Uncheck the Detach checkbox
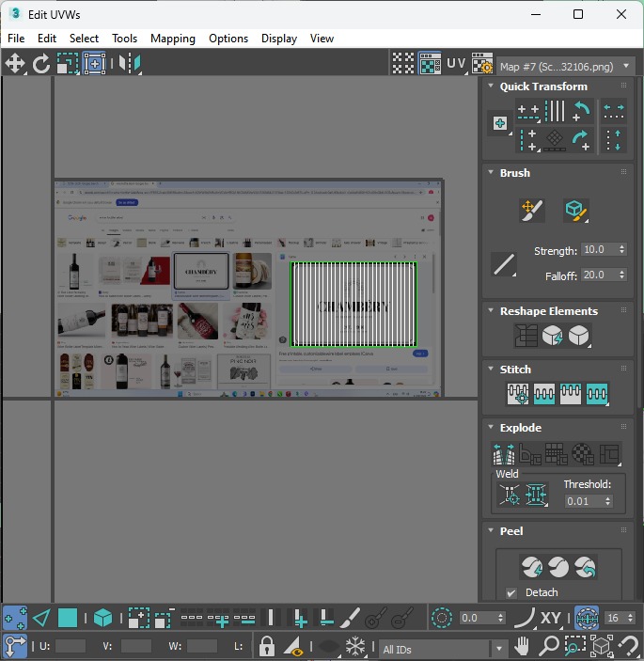 (x=511, y=592)
